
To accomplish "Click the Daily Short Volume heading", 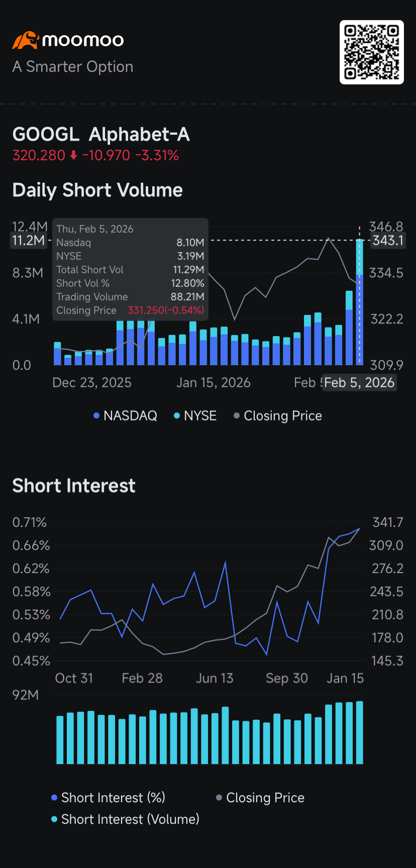I will click(x=97, y=190).
